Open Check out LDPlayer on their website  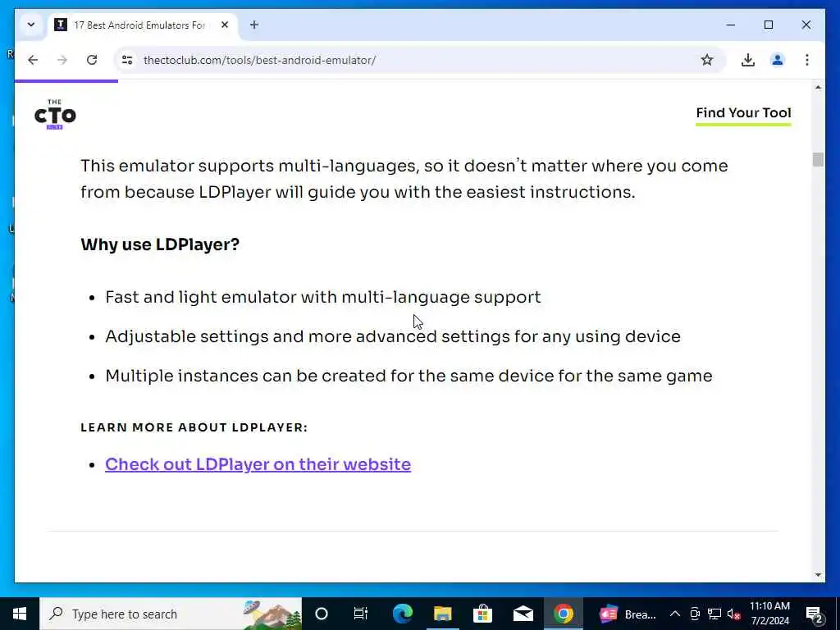(258, 464)
